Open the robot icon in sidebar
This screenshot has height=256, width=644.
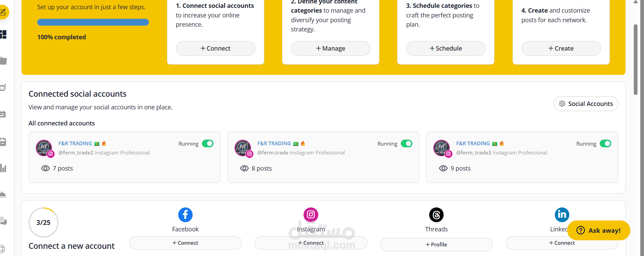pos(3,87)
